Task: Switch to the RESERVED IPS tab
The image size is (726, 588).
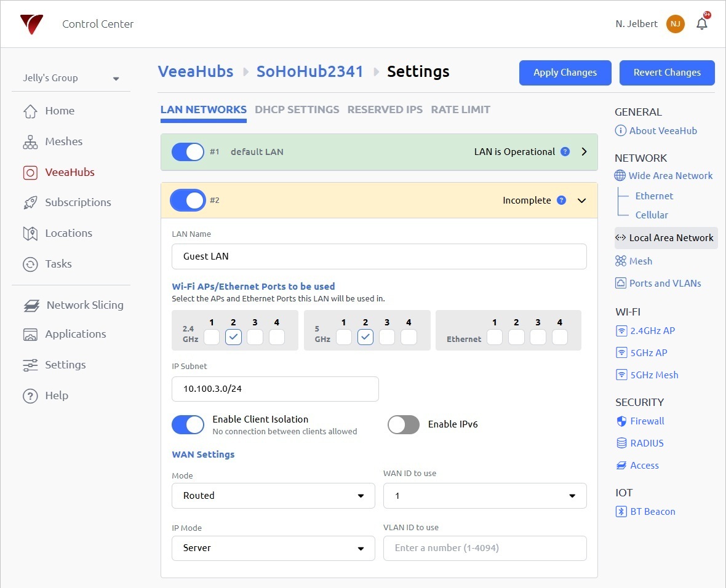Action: [385, 109]
